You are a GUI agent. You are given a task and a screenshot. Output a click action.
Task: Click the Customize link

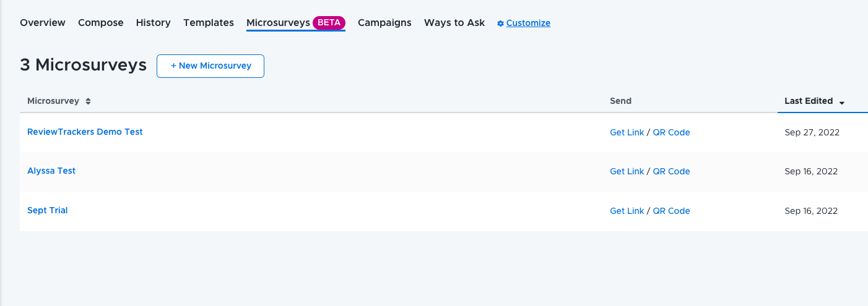coord(528,23)
